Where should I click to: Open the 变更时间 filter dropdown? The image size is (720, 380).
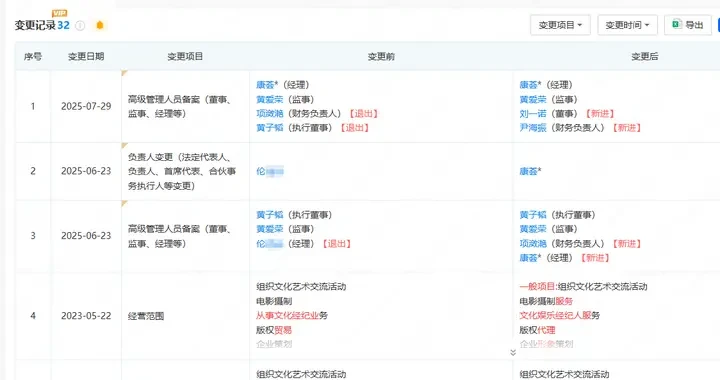click(x=627, y=25)
